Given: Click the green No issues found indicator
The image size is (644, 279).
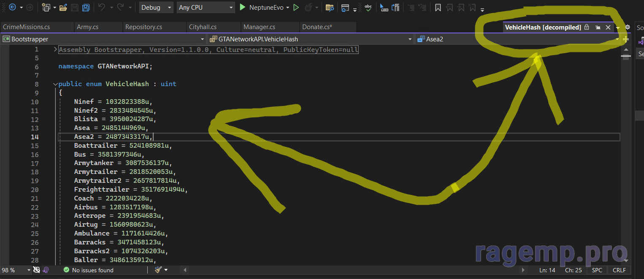Looking at the screenshot, I should pyautogui.click(x=89, y=270).
